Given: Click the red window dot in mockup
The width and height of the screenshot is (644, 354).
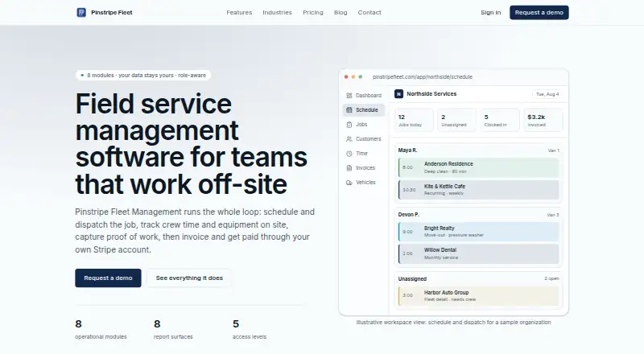Looking at the screenshot, I should click(x=346, y=76).
